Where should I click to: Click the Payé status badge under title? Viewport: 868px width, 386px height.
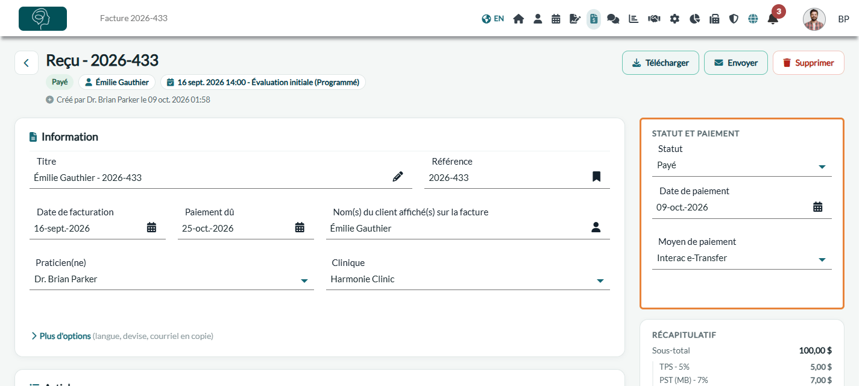[60, 82]
